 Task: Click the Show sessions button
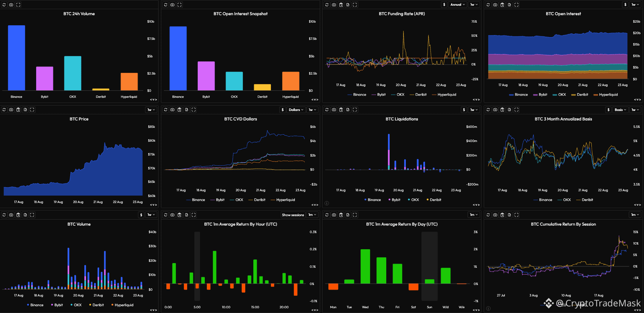click(x=293, y=215)
